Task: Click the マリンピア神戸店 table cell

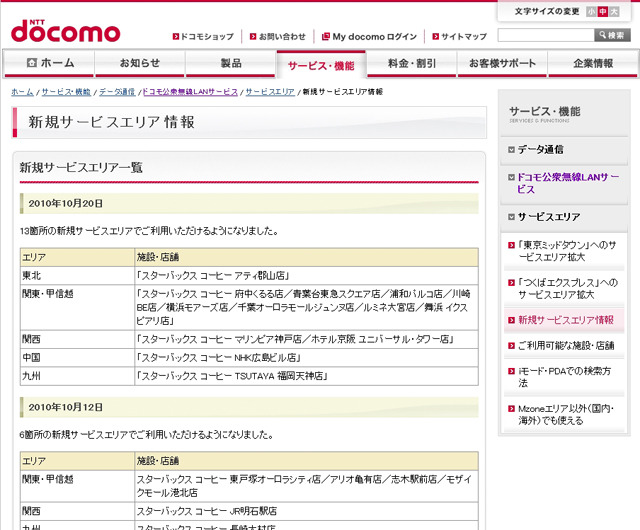Action: click(307, 339)
